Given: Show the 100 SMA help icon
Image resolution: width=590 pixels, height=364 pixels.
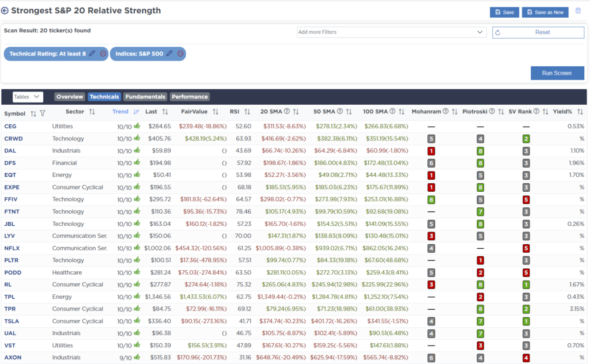Looking at the screenshot, I should coord(392,111).
